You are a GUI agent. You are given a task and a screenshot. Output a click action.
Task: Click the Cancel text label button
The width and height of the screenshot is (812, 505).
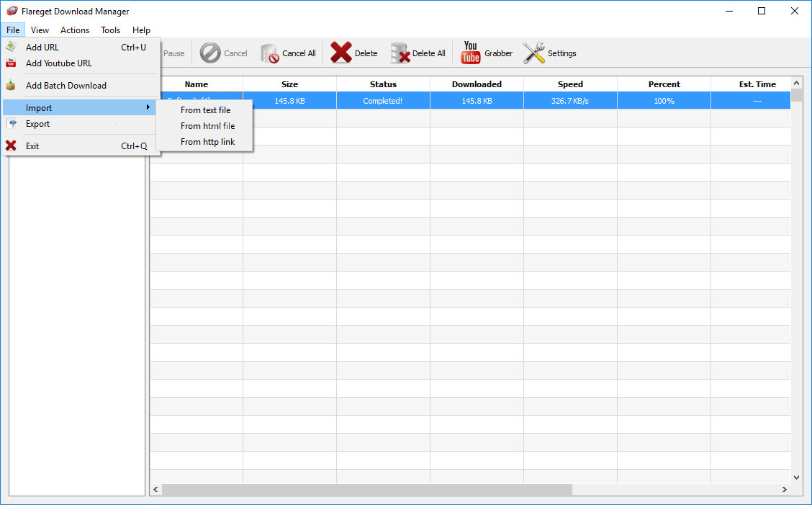[235, 53]
